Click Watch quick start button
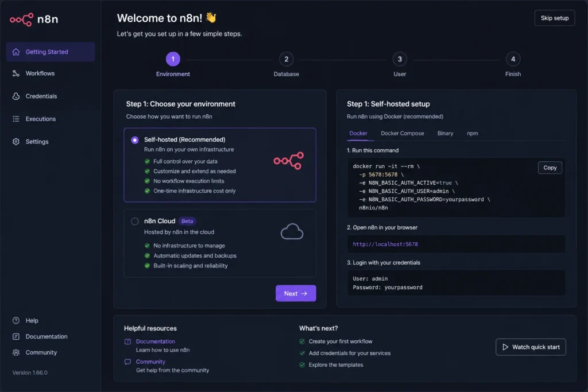This screenshot has width=588, height=392. click(531, 347)
